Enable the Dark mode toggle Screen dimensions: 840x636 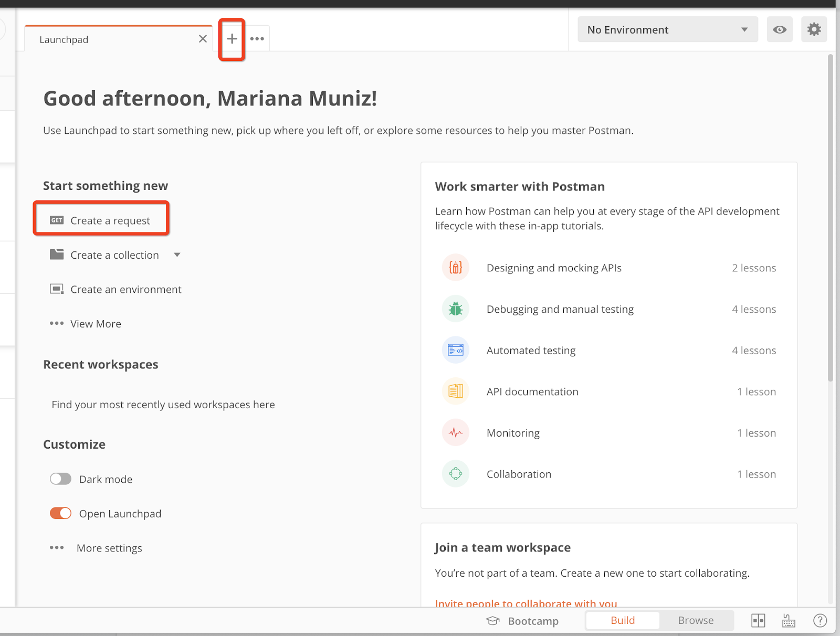(x=60, y=479)
